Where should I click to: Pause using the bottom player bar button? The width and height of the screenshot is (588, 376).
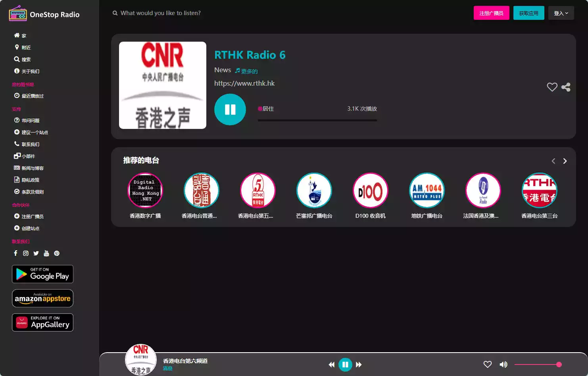345,364
